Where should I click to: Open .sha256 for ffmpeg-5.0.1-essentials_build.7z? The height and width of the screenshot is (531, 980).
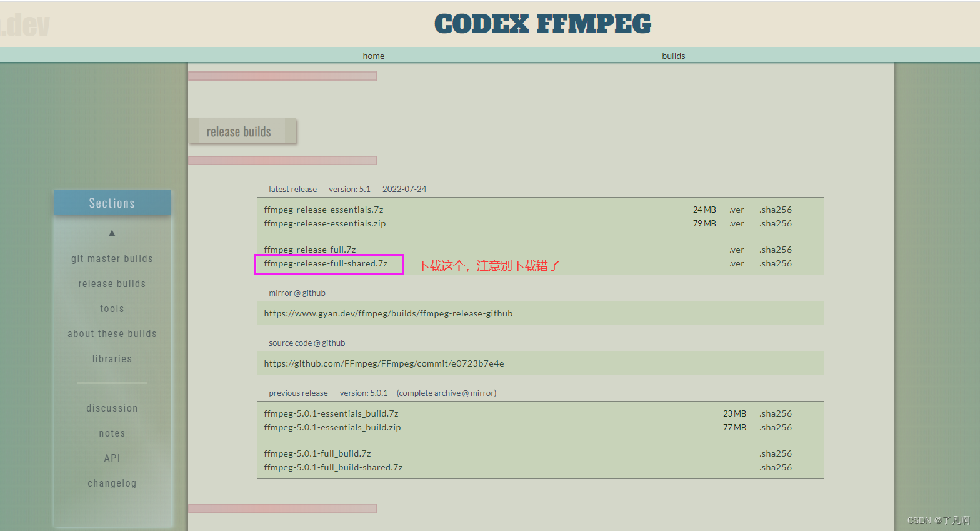pos(776,413)
